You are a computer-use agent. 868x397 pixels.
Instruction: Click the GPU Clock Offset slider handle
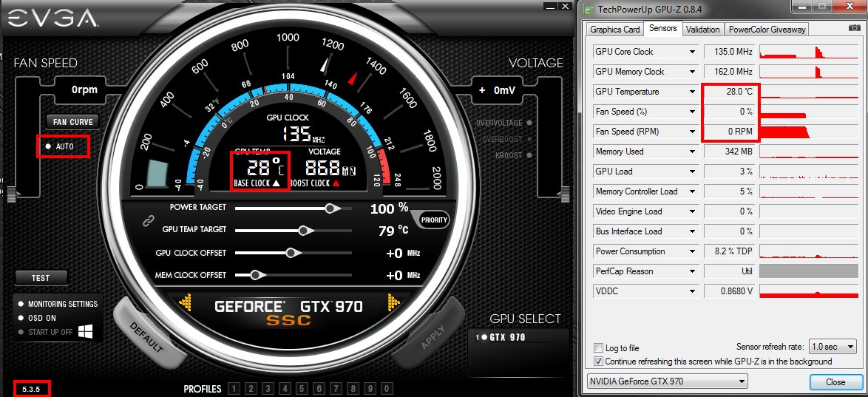[x=293, y=253]
